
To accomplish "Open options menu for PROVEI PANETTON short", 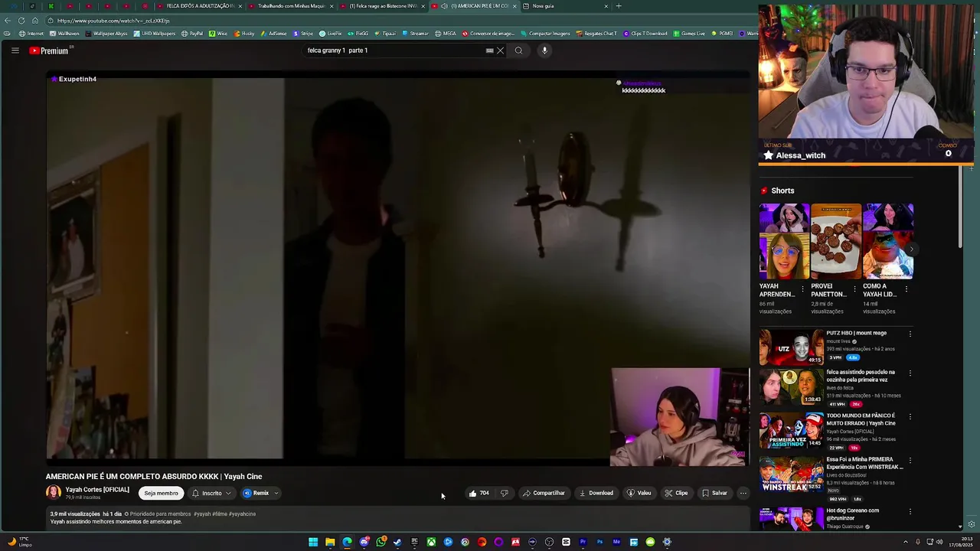I will tap(854, 289).
